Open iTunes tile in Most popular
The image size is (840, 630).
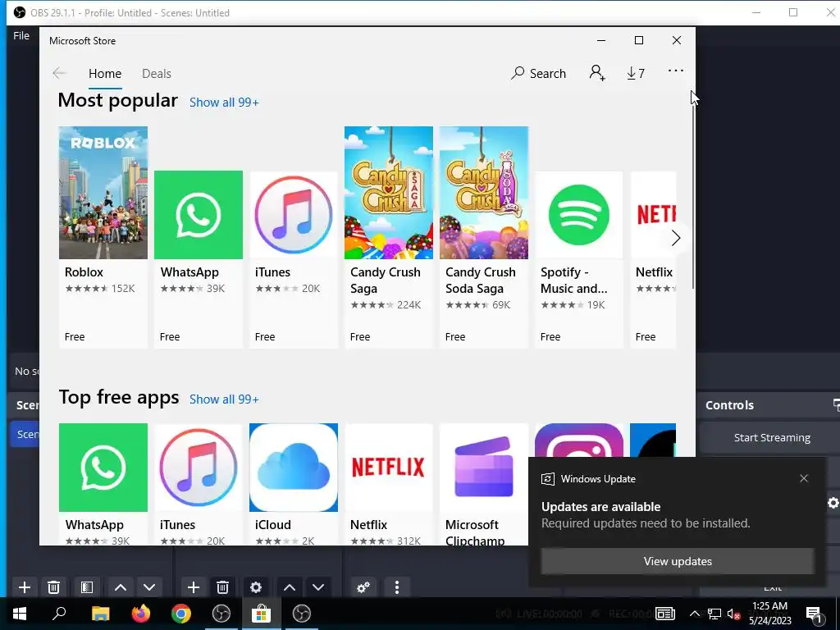[294, 259]
